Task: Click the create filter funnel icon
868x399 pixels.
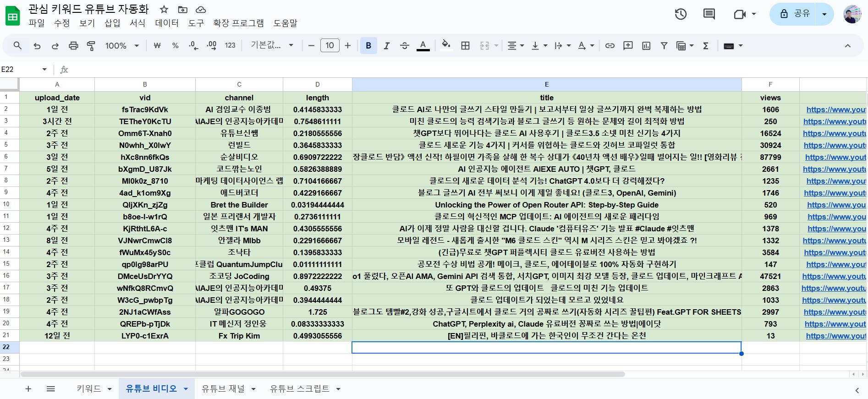Action: click(664, 46)
